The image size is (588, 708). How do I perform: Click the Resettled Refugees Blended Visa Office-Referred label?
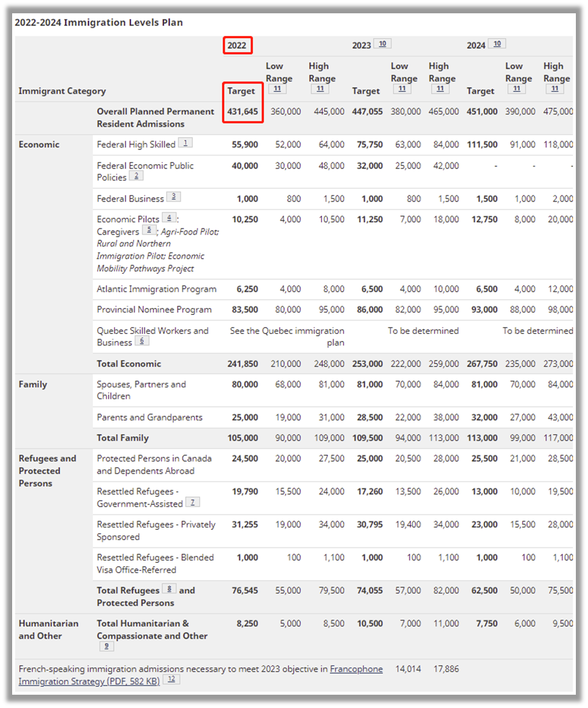(156, 564)
